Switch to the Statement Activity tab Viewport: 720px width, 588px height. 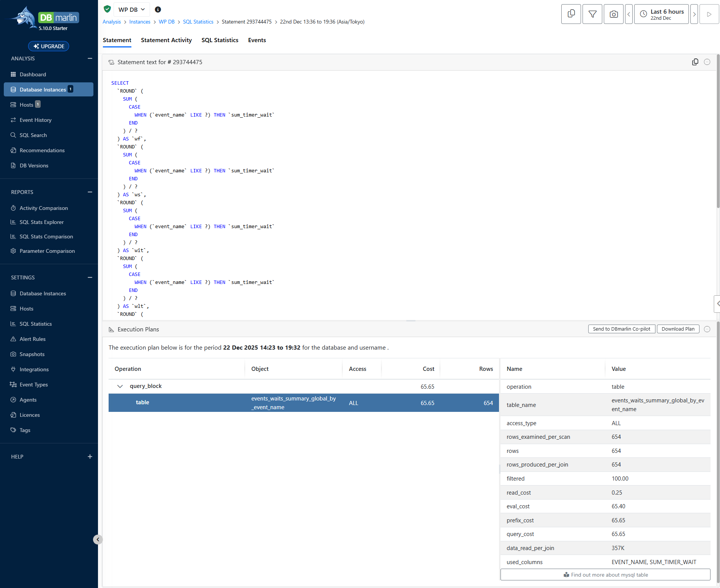[x=166, y=40]
